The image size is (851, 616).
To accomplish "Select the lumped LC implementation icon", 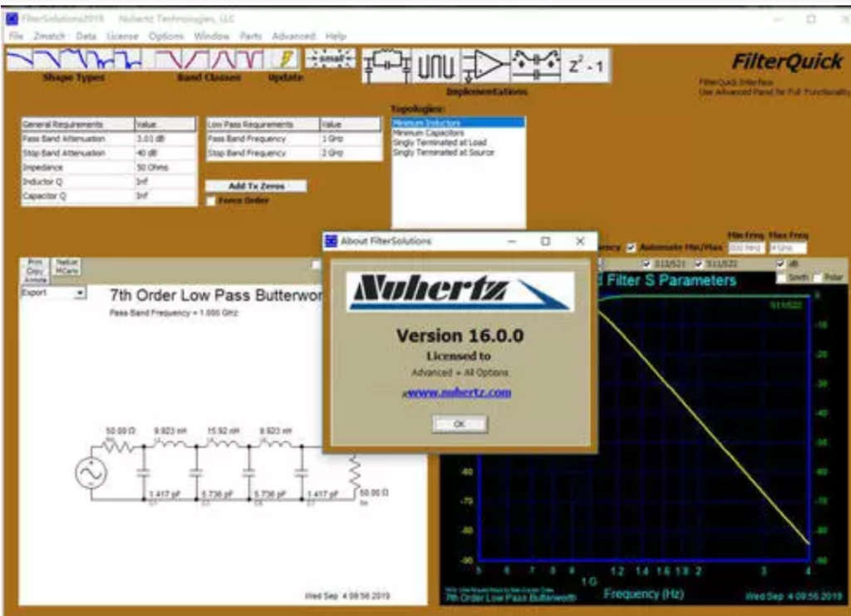I will [x=387, y=66].
